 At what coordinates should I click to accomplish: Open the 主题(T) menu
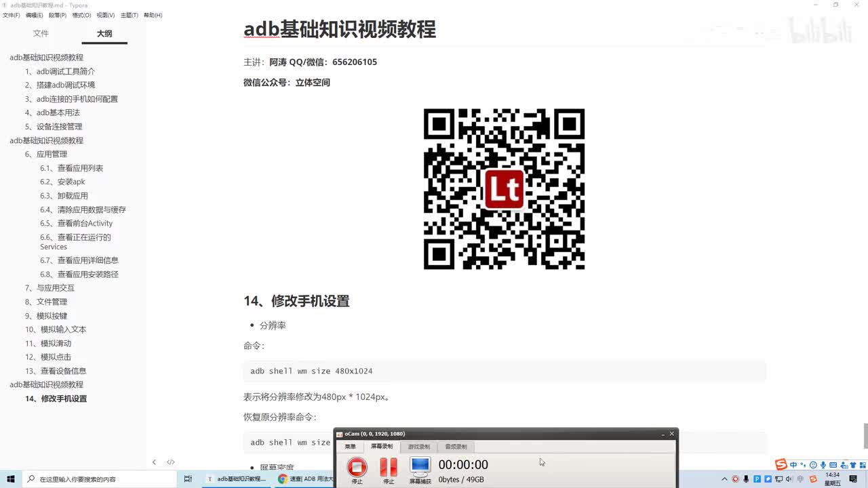click(129, 15)
